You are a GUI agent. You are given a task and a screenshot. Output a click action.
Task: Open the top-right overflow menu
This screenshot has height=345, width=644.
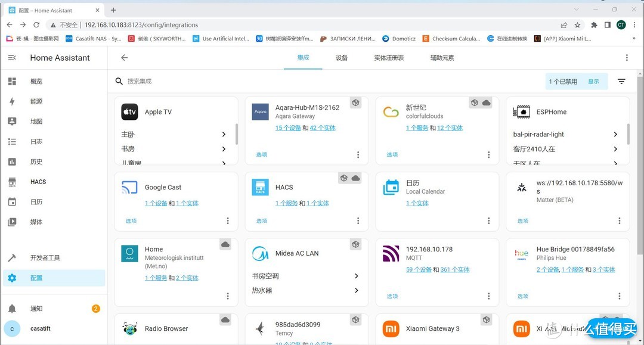[x=627, y=57]
